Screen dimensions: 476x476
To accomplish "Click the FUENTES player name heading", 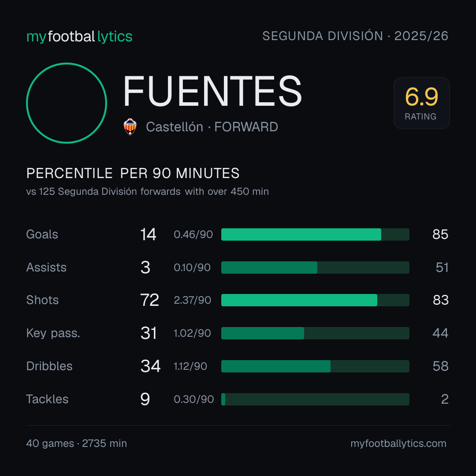I will pos(212,91).
